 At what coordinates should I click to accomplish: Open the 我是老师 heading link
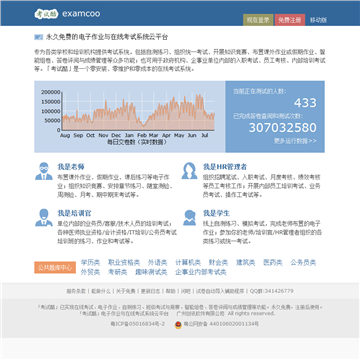click(x=71, y=167)
